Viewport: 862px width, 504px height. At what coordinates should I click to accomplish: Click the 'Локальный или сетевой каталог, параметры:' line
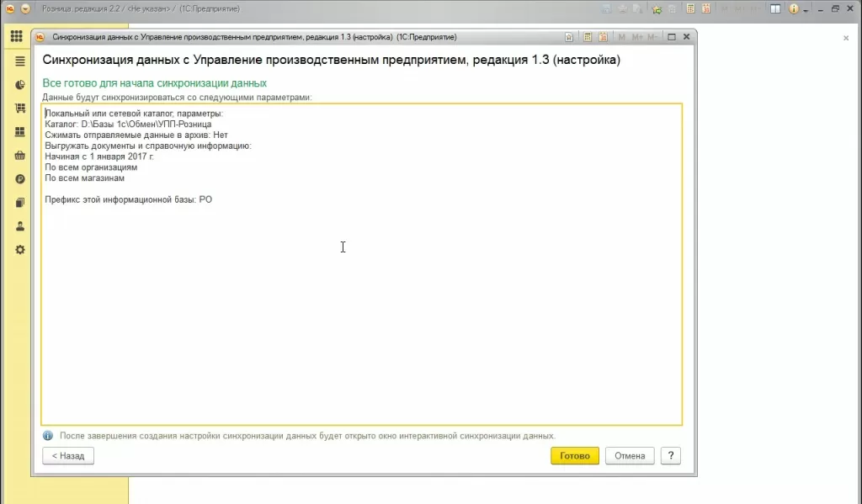click(134, 114)
